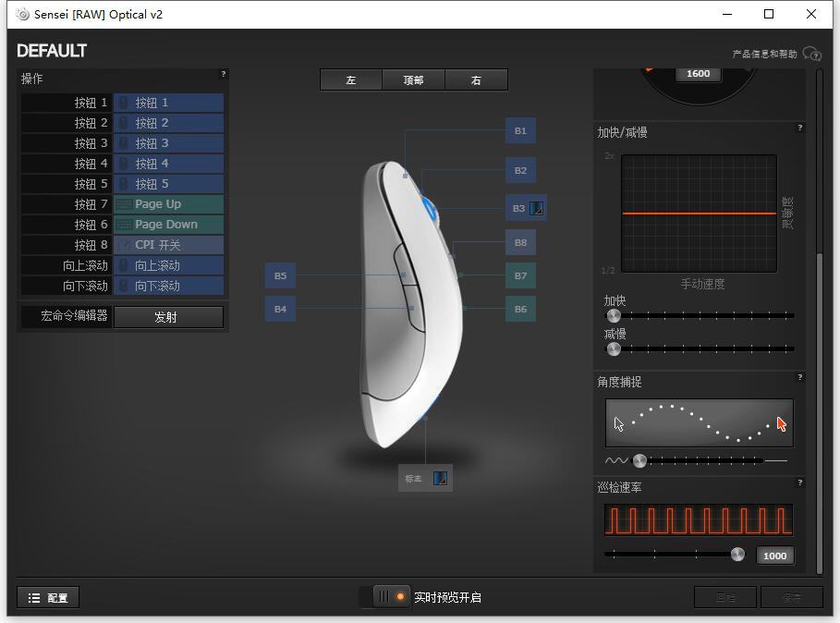
Task: Select the B6 button label
Action: coord(520,309)
